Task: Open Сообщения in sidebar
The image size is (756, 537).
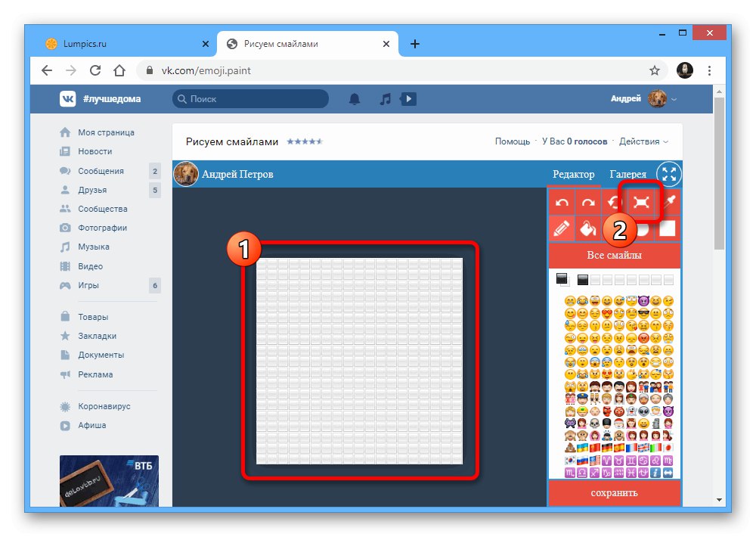Action: (101, 171)
